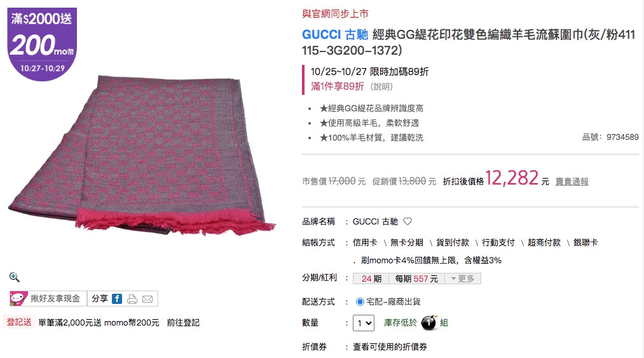The width and height of the screenshot is (644, 358).
Task: Open the GUCCI 古馳 brand link in title
Action: pyautogui.click(x=335, y=34)
